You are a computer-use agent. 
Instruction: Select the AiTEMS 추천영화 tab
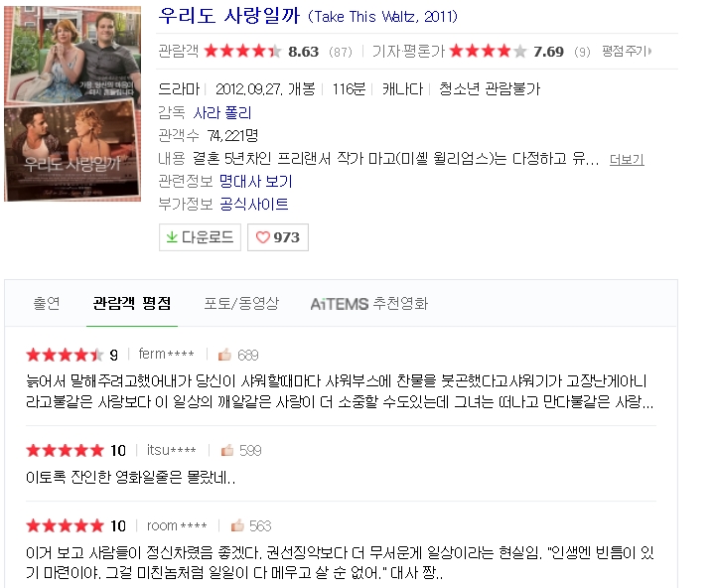coord(368,303)
